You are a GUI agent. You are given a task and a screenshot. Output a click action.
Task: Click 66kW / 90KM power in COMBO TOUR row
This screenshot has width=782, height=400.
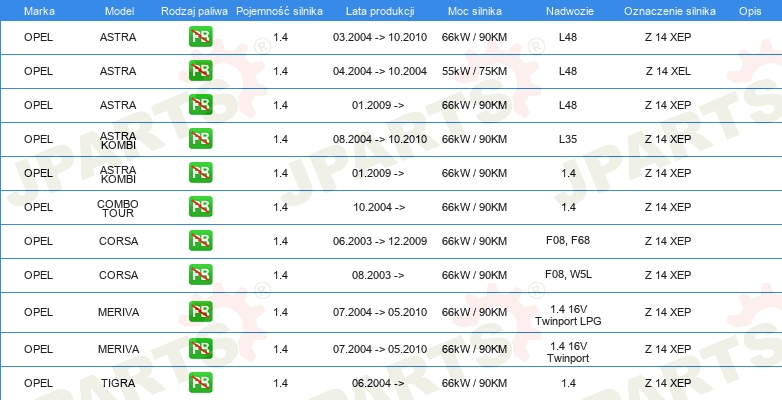[x=474, y=207]
